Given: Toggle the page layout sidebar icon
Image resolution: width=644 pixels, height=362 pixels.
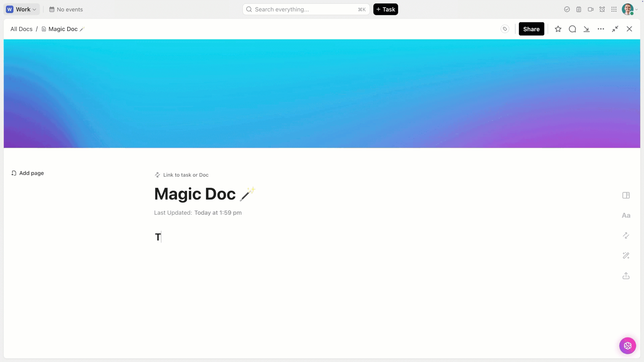Looking at the screenshot, I should click(x=626, y=195).
